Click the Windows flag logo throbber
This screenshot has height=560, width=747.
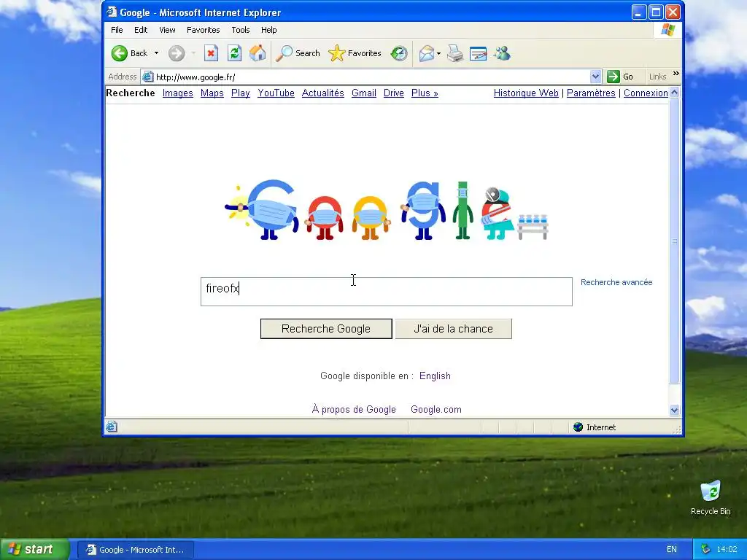(x=668, y=29)
